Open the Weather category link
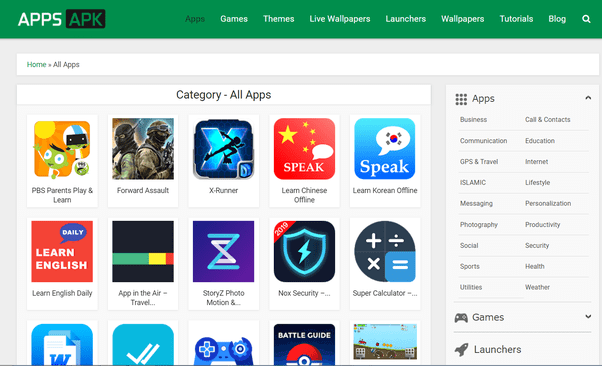Image resolution: width=602 pixels, height=366 pixels. point(537,287)
